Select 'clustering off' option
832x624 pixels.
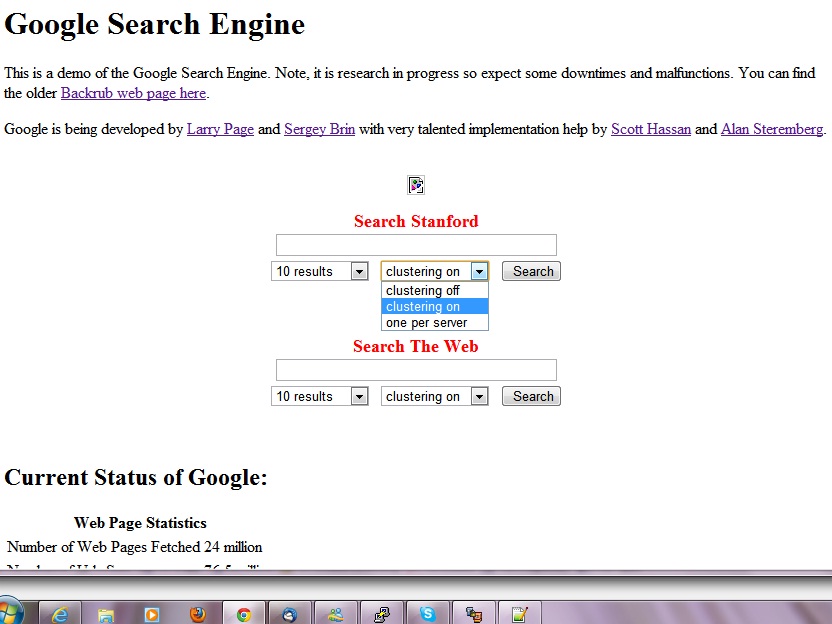435,290
